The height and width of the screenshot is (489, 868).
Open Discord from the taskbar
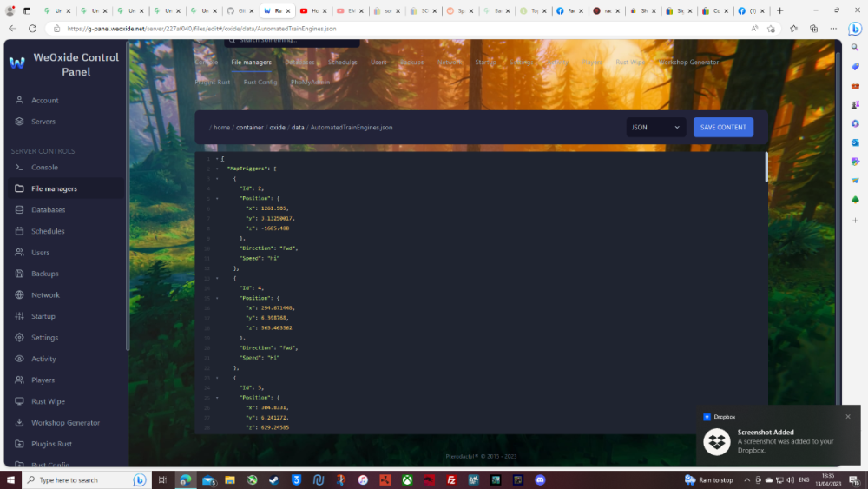(x=540, y=480)
